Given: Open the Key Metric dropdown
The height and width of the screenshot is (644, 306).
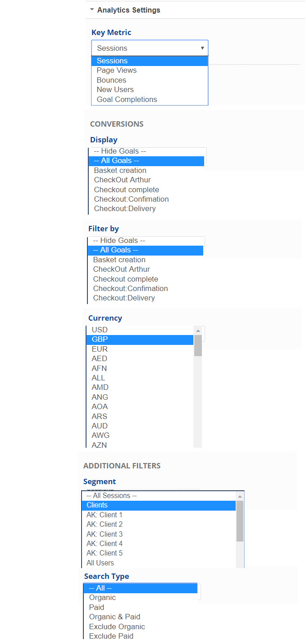Looking at the screenshot, I should click(x=149, y=48).
